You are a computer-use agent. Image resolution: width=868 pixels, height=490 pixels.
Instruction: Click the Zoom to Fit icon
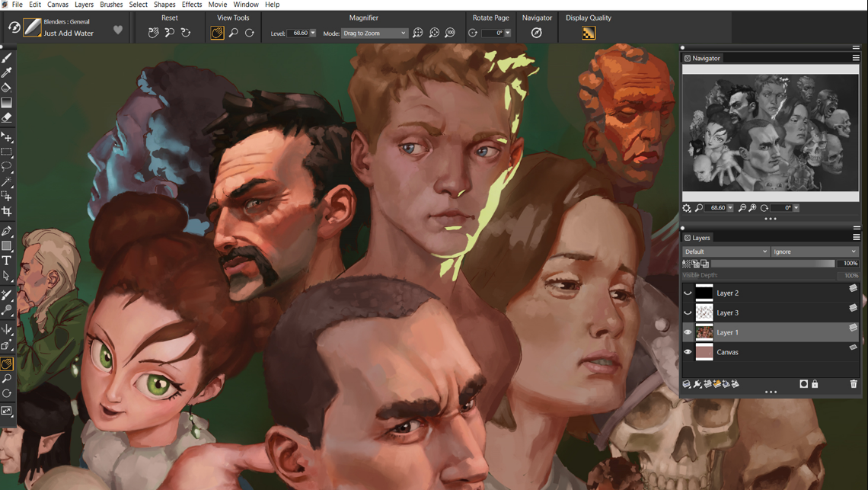pyautogui.click(x=418, y=33)
